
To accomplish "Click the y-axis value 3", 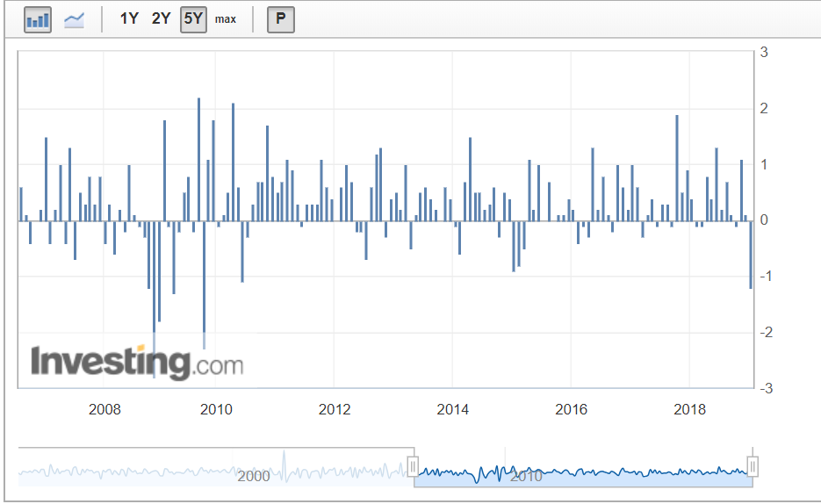I will click(x=764, y=53).
